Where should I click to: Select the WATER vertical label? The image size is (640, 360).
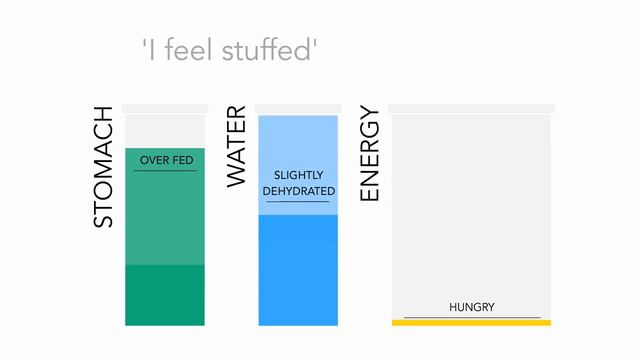point(236,147)
